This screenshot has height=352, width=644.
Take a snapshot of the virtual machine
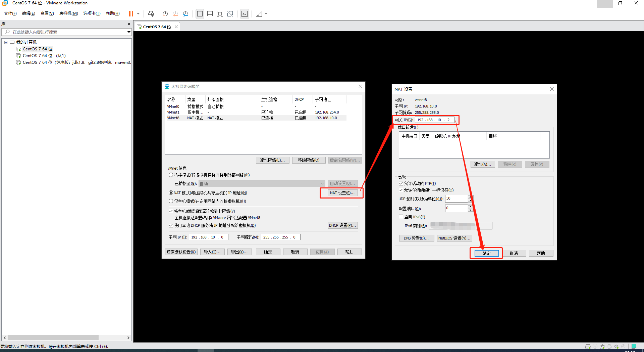[165, 14]
